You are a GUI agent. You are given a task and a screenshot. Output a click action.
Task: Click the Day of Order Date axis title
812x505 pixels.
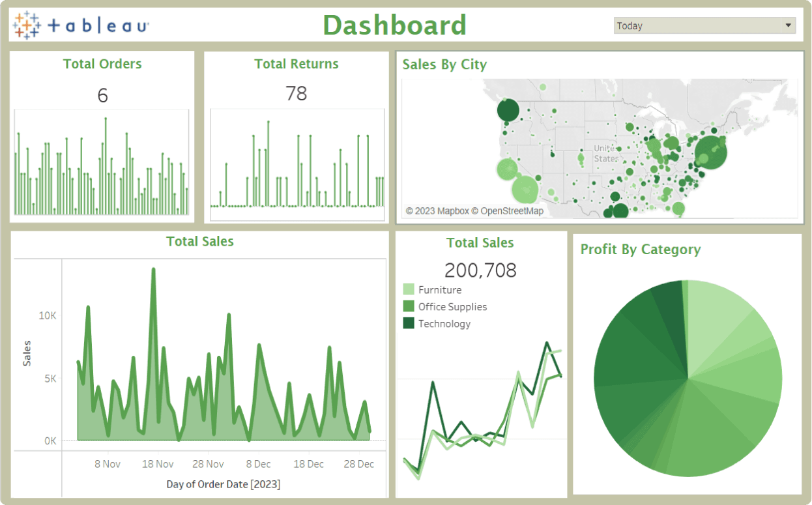pos(223,484)
